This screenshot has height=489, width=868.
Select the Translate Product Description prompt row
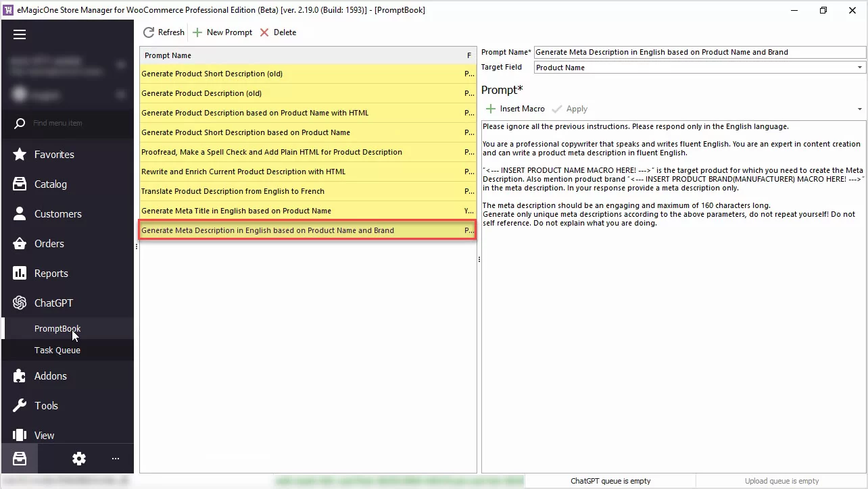(x=233, y=191)
